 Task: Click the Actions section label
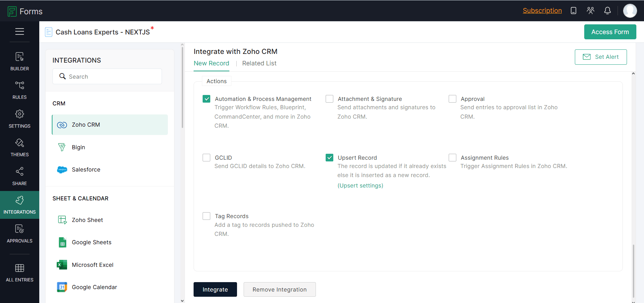coord(217,81)
